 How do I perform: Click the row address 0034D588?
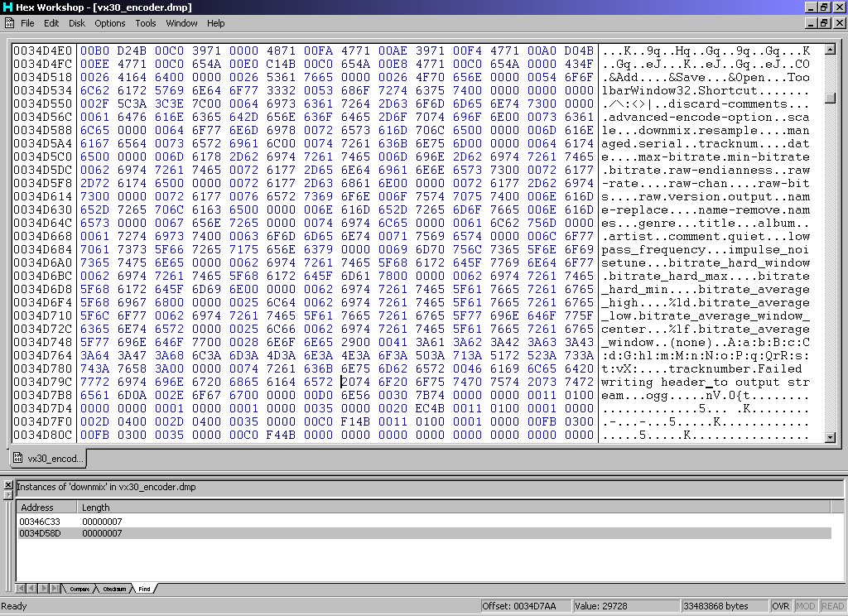(43, 130)
